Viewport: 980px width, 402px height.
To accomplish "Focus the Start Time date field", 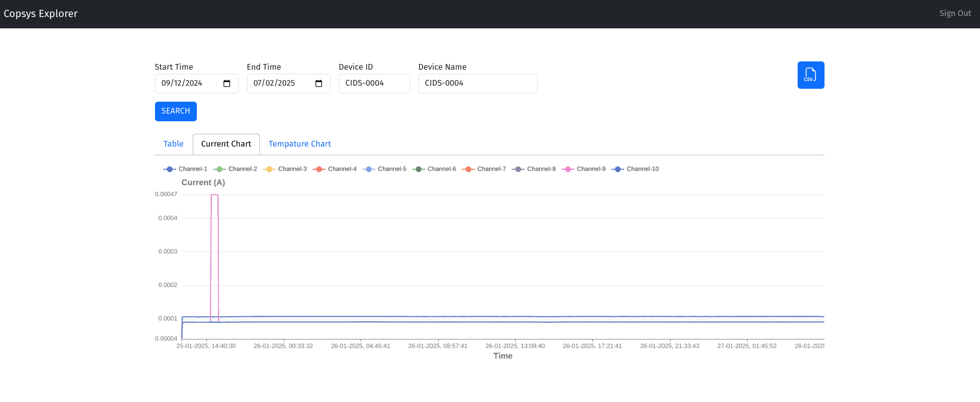I will (197, 84).
